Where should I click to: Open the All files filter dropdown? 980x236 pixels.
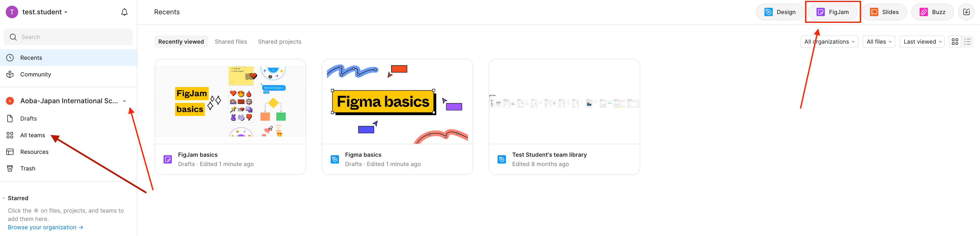pos(878,42)
